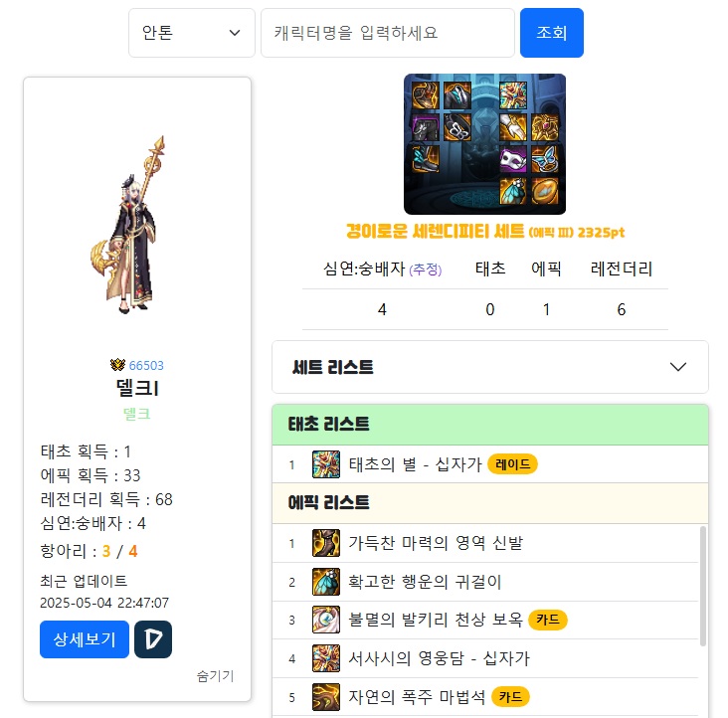Image resolution: width=728 pixels, height=718 pixels.
Task: Click the 에픽 리스트 scrollbar
Action: [x=703, y=586]
